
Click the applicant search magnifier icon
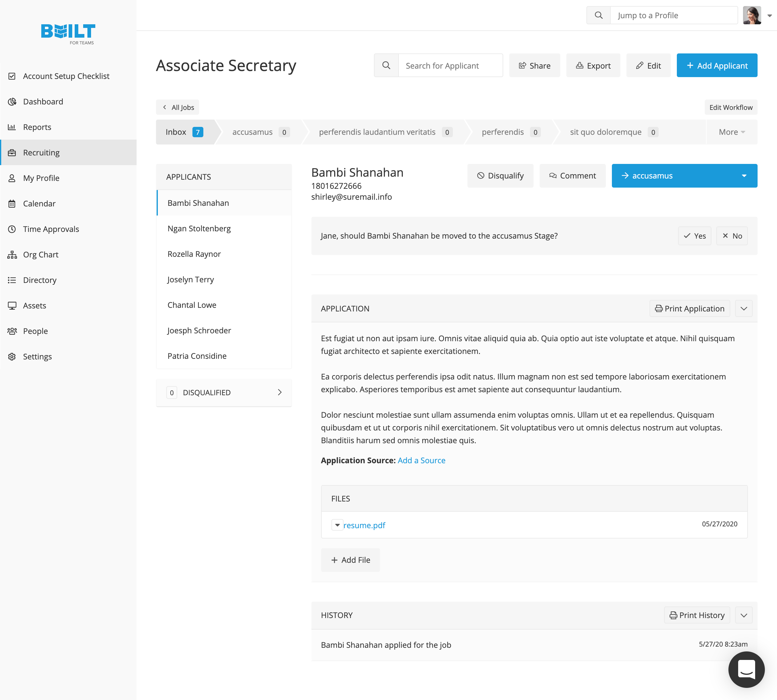(386, 65)
